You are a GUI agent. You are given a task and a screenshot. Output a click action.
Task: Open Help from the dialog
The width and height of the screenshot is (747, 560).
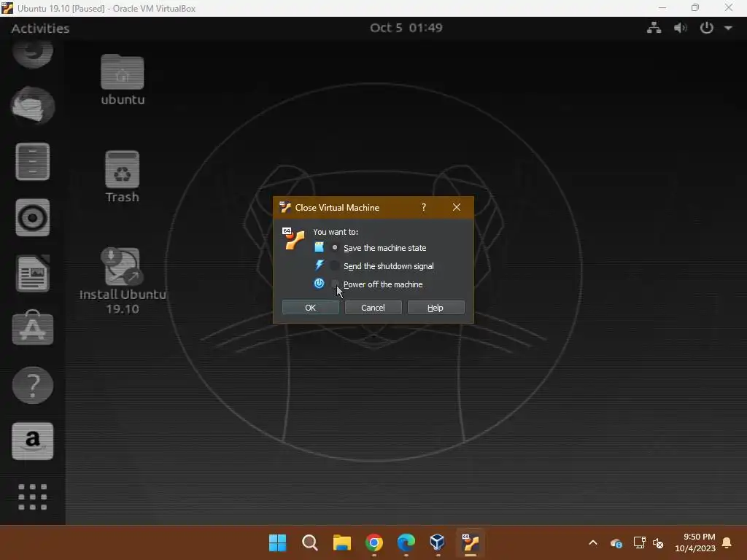(436, 308)
